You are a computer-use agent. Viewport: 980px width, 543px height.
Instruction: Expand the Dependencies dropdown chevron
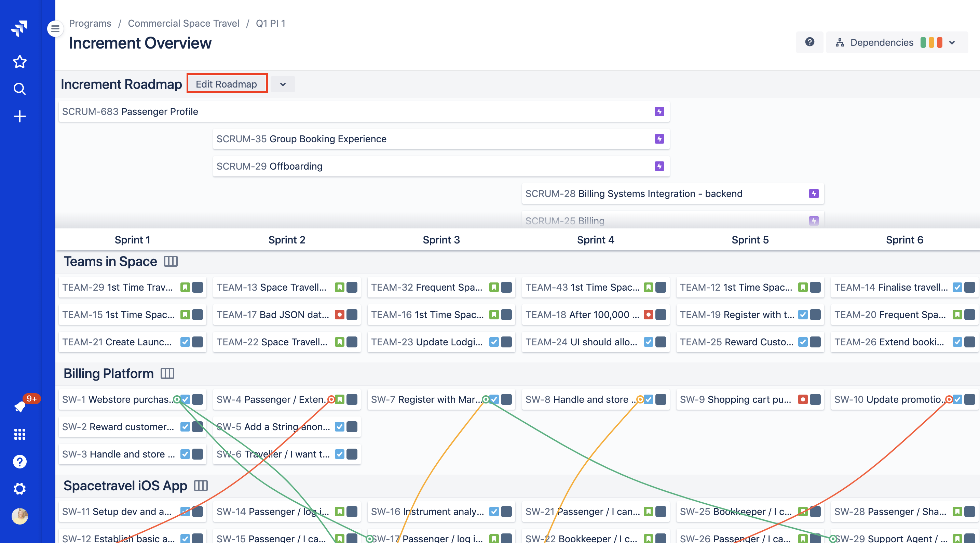[x=952, y=43]
